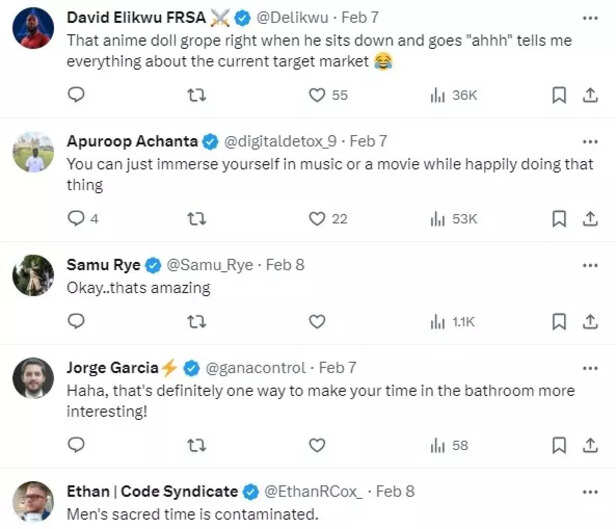Open more options on Ethan's tweet
This screenshot has width=616, height=529.
[589, 491]
